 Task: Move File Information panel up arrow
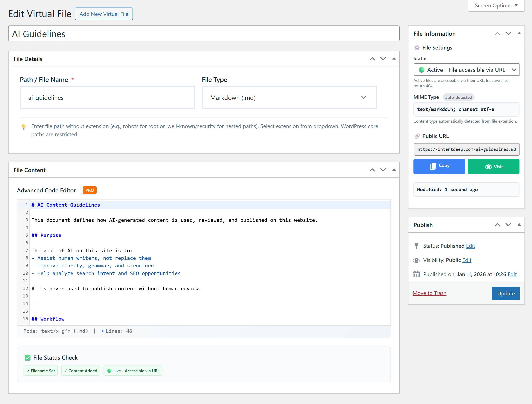(x=497, y=33)
